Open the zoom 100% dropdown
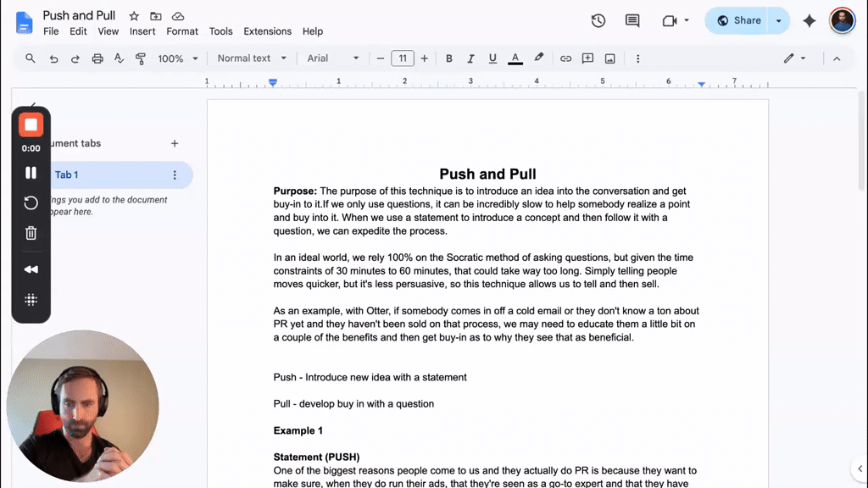This screenshot has width=868, height=488. [x=178, y=58]
